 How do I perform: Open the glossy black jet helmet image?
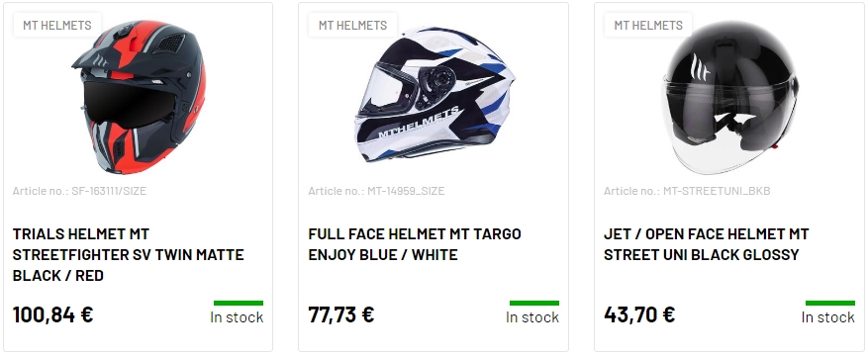pyautogui.click(x=730, y=97)
